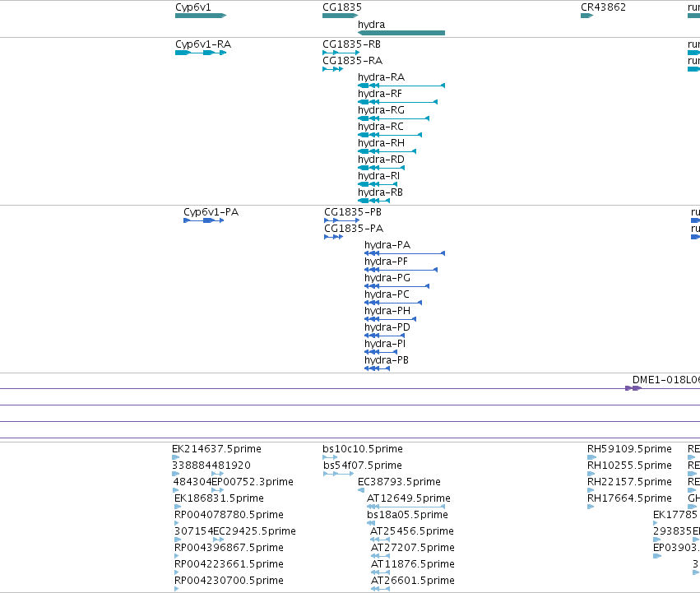This screenshot has width=700, height=593.
Task: Click transcript hydra-RG
Action: click(394, 118)
